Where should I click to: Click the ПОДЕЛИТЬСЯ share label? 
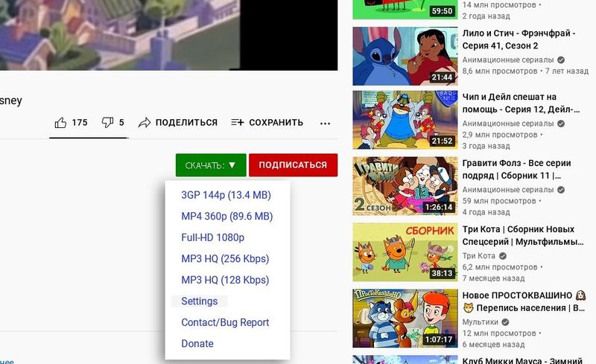coord(186,122)
